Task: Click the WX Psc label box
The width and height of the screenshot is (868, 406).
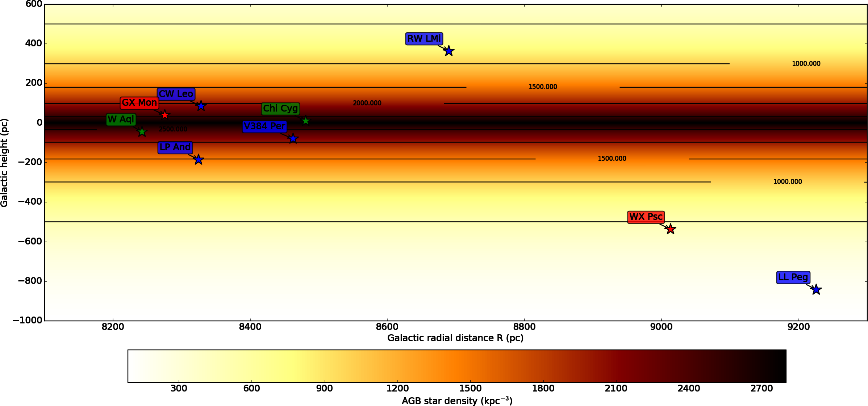Action: point(646,217)
